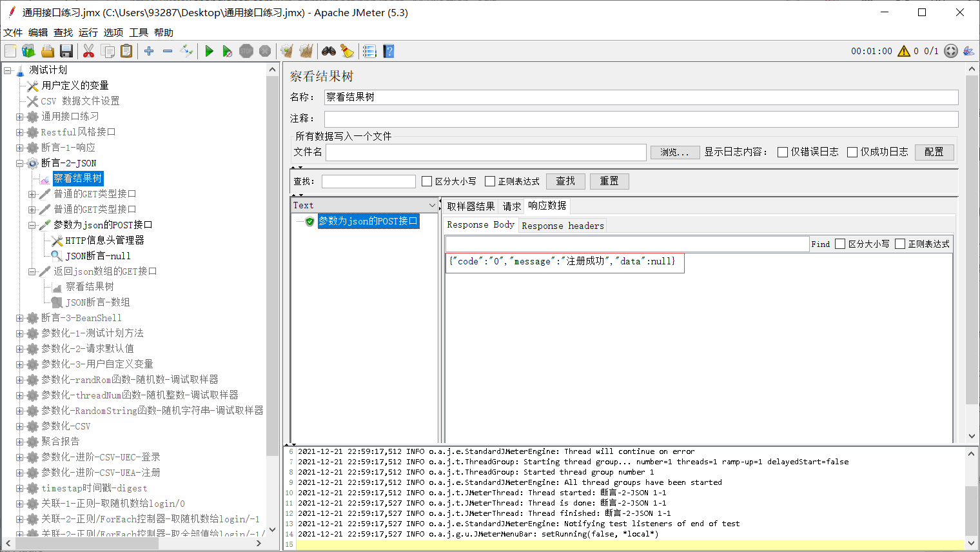Click the tree horizontal scrollbar thumb
This screenshot has height=552, width=980.
(86, 544)
